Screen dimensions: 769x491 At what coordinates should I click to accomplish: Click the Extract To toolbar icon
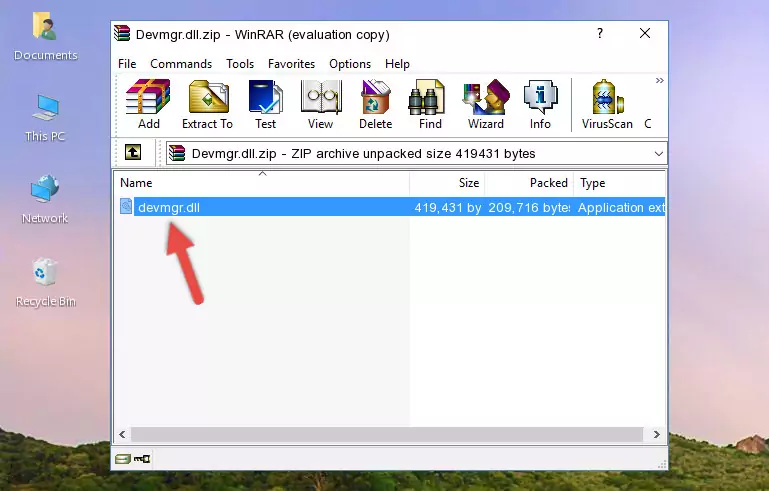[207, 104]
